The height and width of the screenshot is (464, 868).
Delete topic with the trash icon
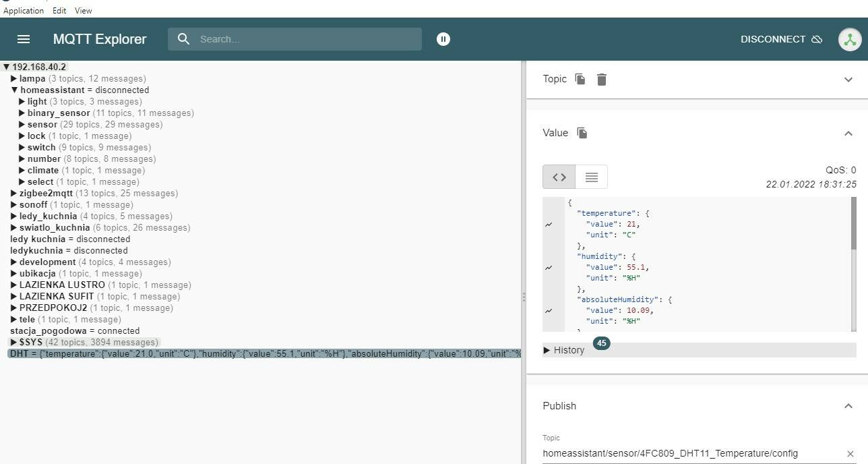coord(602,80)
